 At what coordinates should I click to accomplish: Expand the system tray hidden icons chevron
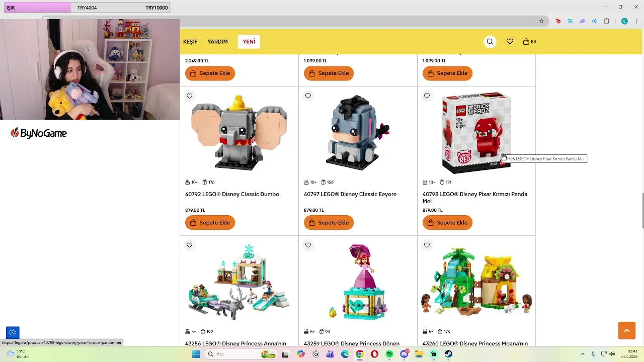pos(583,354)
